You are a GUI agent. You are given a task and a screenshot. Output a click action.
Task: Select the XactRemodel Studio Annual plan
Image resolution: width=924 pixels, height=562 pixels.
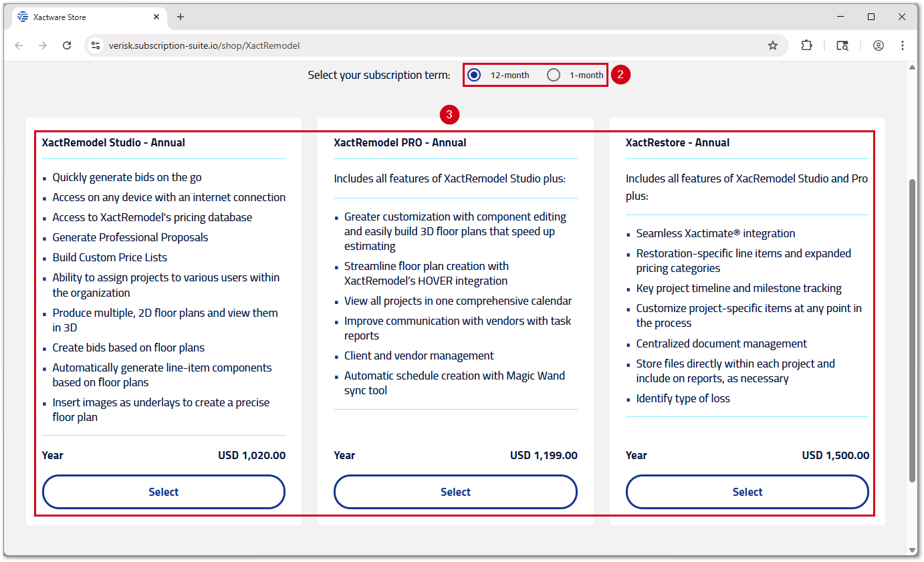(164, 492)
